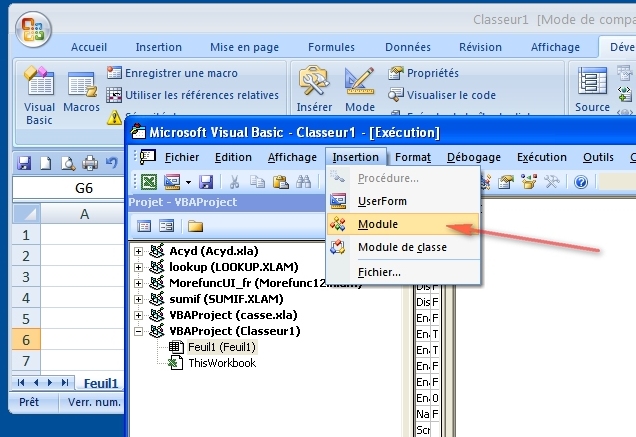
Task: Click the Print icon in quick access toolbar
Action: coord(90,163)
